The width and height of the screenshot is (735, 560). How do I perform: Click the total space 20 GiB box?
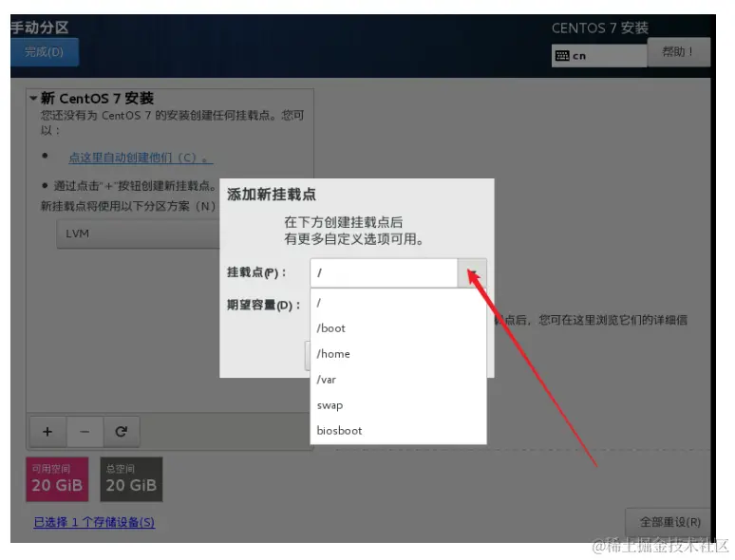click(131, 479)
